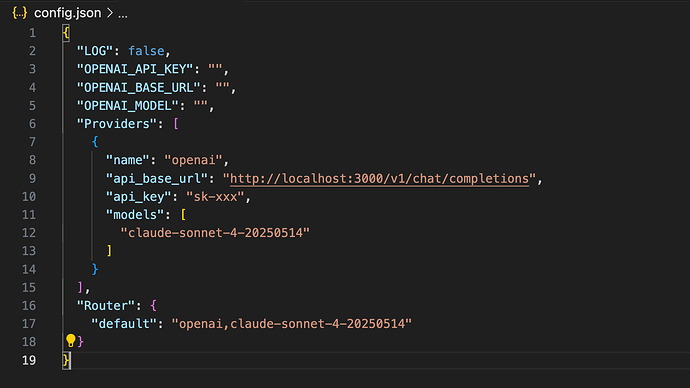This screenshot has width=690, height=388.
Task: Click the closing brace on line 19
Action: point(66,360)
